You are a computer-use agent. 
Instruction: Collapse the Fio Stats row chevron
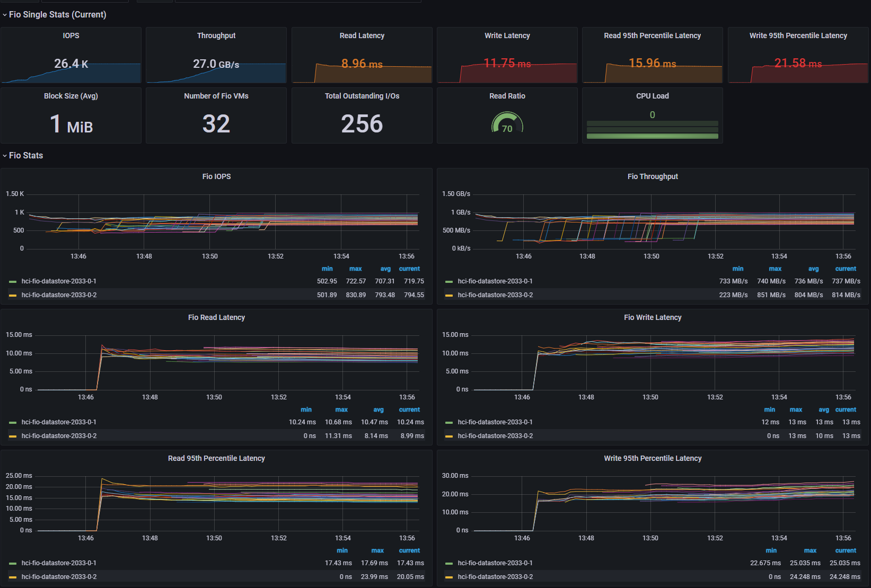[5, 156]
